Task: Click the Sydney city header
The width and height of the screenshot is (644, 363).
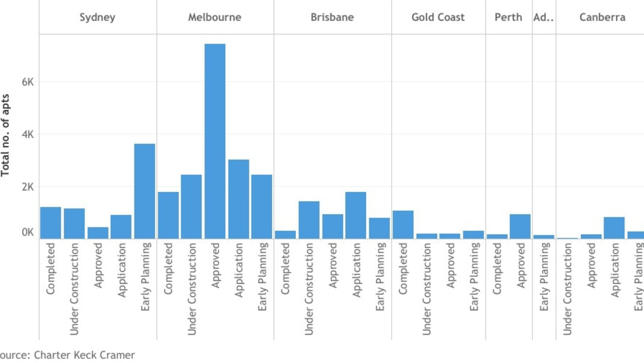Action: pyautogui.click(x=98, y=18)
